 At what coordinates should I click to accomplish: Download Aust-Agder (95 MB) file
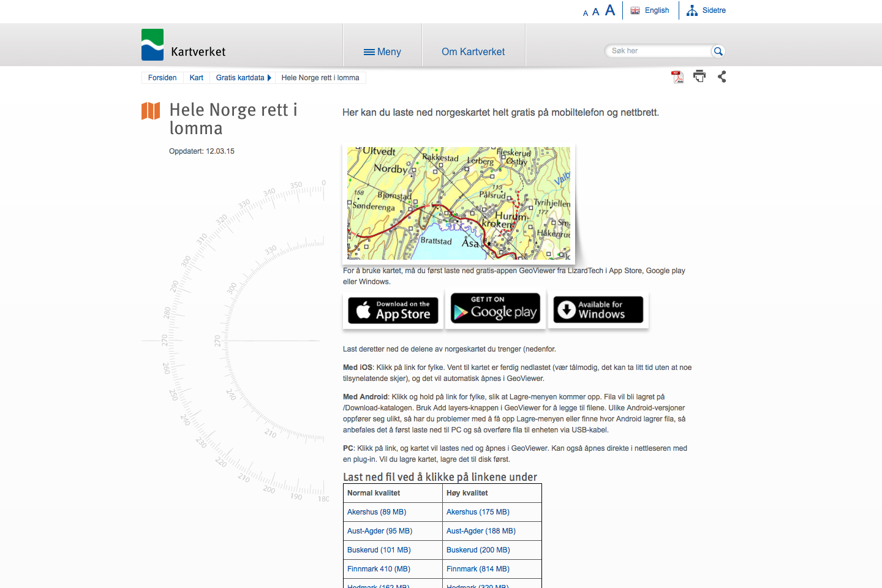[x=380, y=531]
